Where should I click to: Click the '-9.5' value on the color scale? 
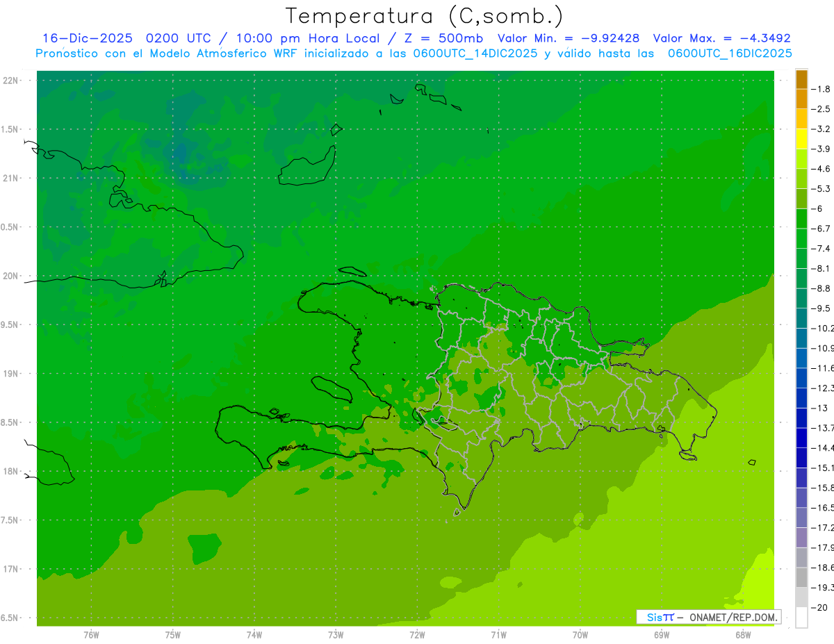point(822,308)
